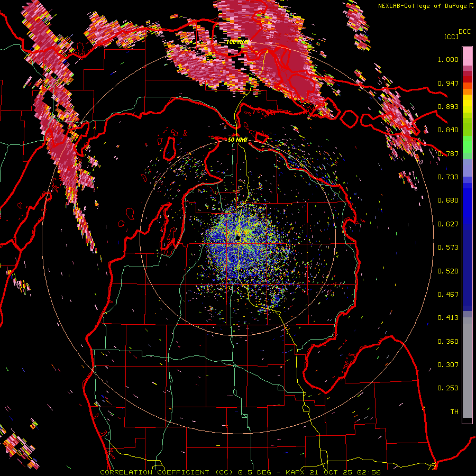Click the 0.680 scale value
Image resolution: width=476 pixels, height=476 pixels.
[448, 200]
